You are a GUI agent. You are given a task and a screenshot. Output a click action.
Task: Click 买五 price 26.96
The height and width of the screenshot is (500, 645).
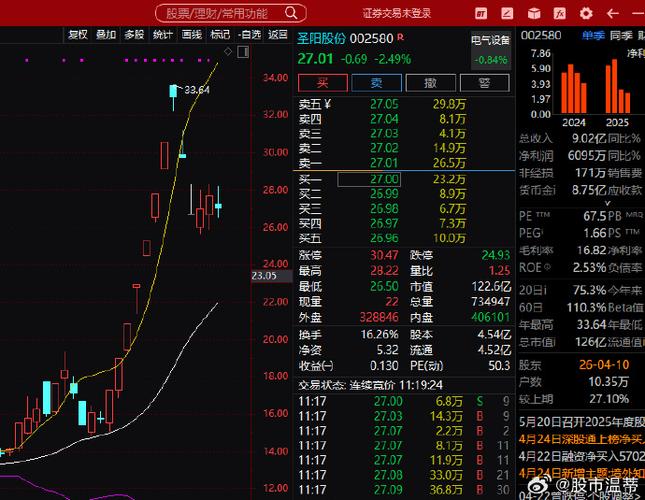click(384, 238)
